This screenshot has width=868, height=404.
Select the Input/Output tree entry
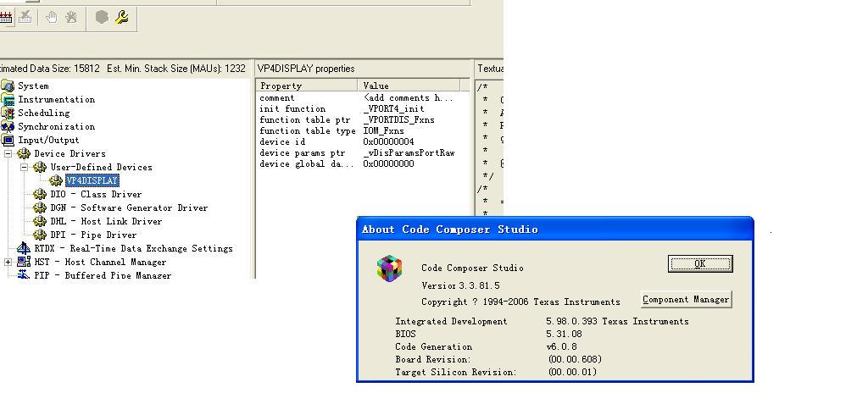pyautogui.click(x=48, y=140)
